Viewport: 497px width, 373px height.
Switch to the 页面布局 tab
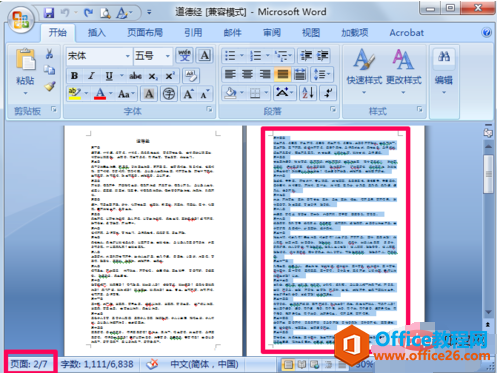pyautogui.click(x=145, y=33)
